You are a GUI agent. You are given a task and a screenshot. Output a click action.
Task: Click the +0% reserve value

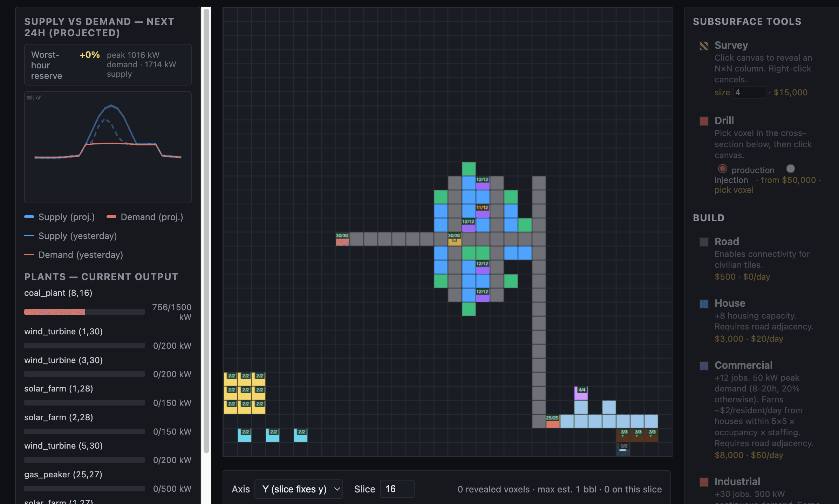(x=89, y=55)
